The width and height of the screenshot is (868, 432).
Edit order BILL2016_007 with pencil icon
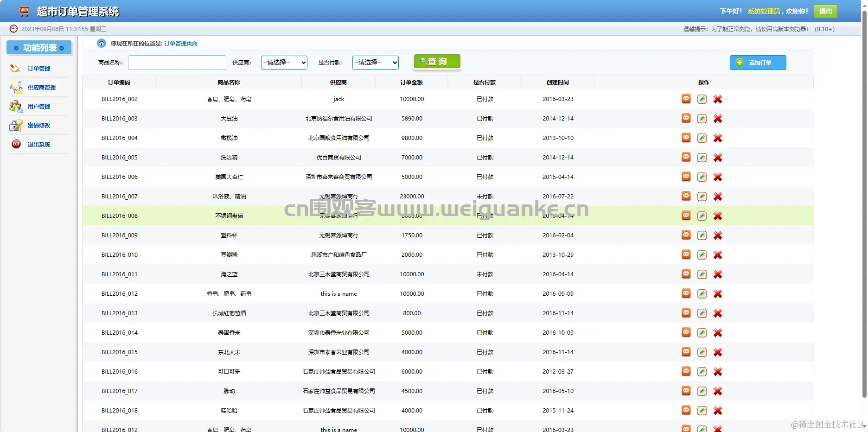click(702, 197)
